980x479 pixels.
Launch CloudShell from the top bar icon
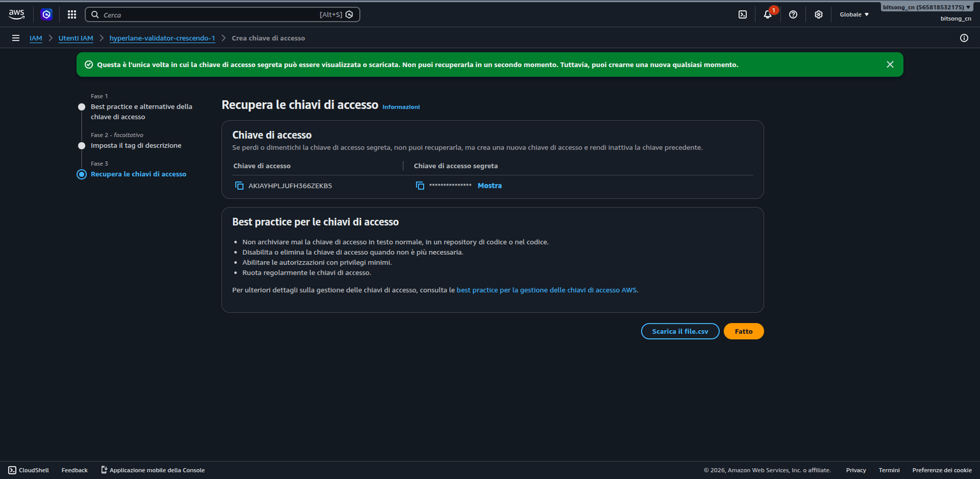tap(743, 14)
